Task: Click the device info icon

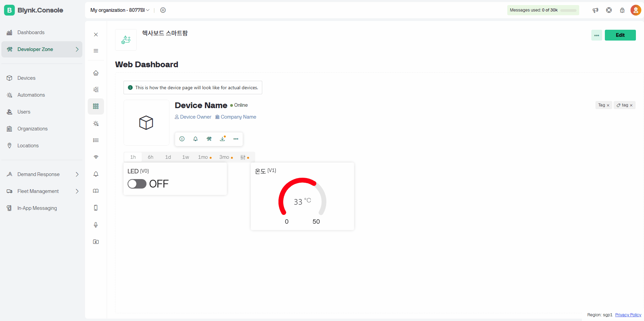Action: 182,139
